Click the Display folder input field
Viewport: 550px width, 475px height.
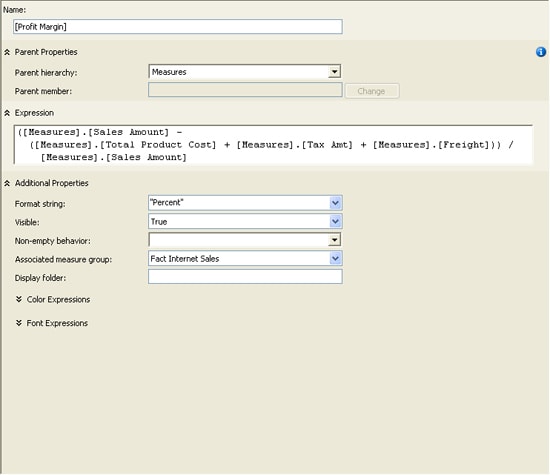pos(245,276)
